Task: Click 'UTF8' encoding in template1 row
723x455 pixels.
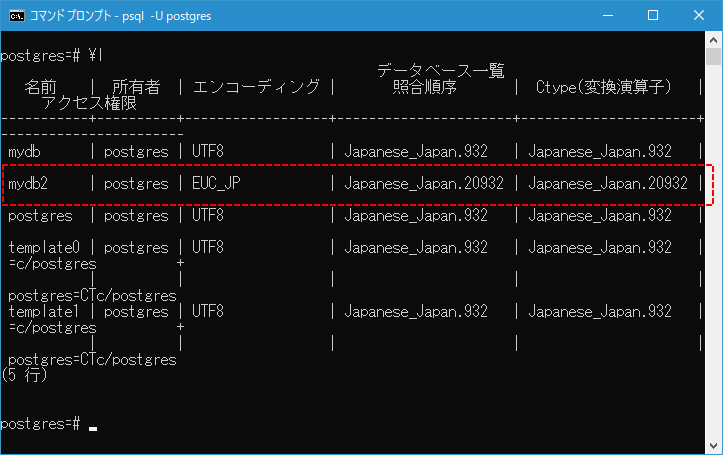Action: 208,312
